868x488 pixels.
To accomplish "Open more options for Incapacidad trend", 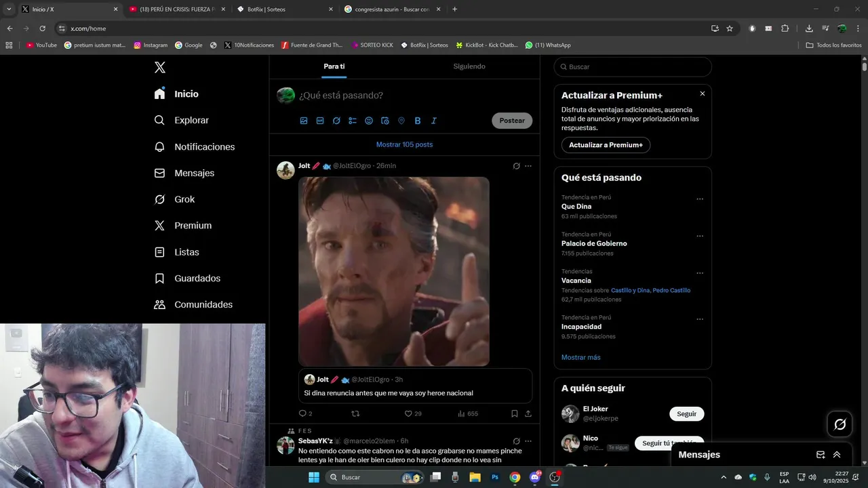I will tap(700, 319).
